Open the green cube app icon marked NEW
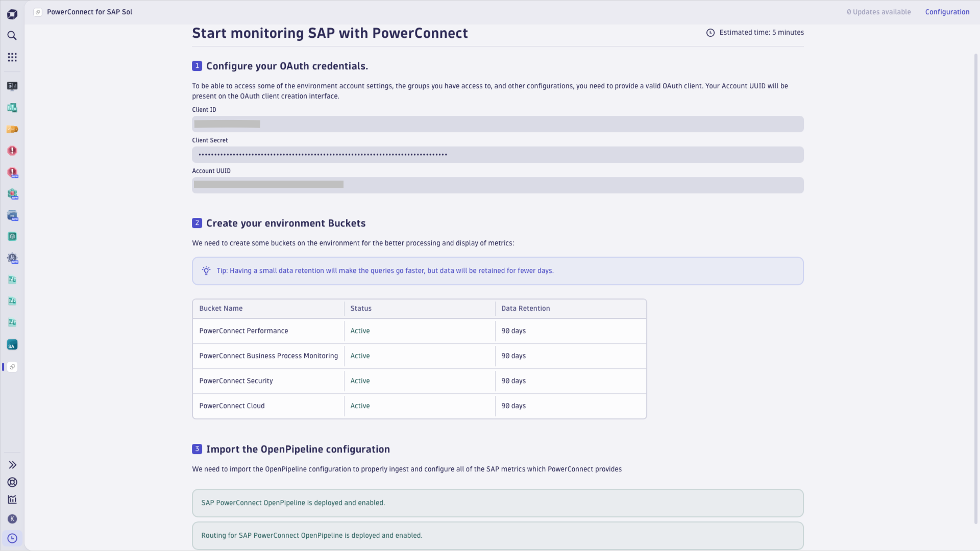 (12, 194)
